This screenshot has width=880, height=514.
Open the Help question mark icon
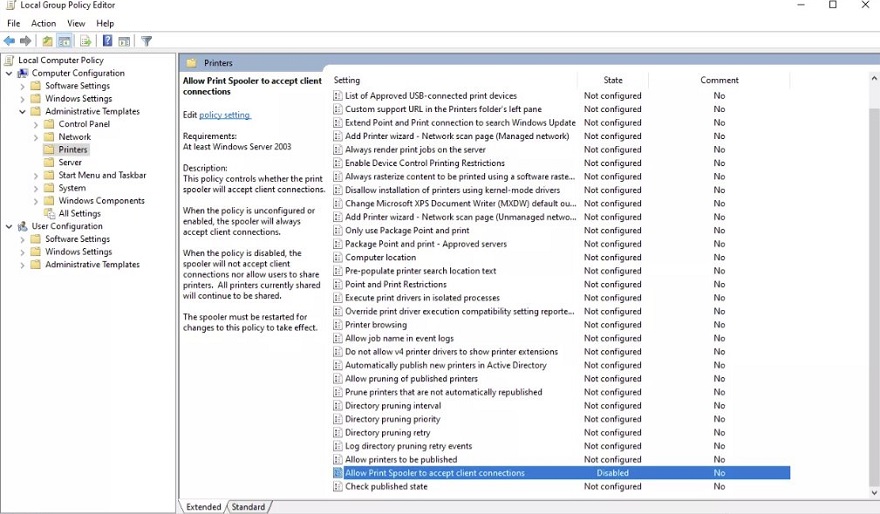[x=107, y=41]
